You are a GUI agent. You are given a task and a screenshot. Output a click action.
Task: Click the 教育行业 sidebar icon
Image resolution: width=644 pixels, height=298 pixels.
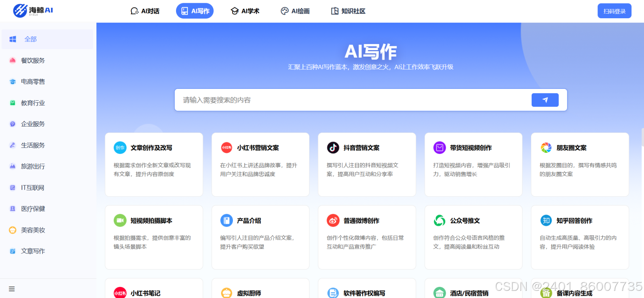(x=13, y=103)
